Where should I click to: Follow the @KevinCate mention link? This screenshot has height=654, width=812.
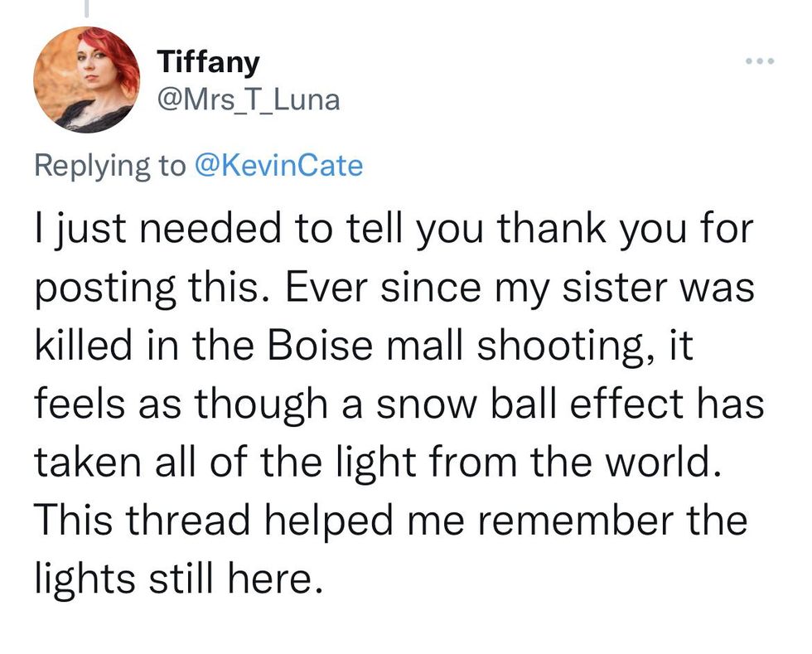(278, 165)
